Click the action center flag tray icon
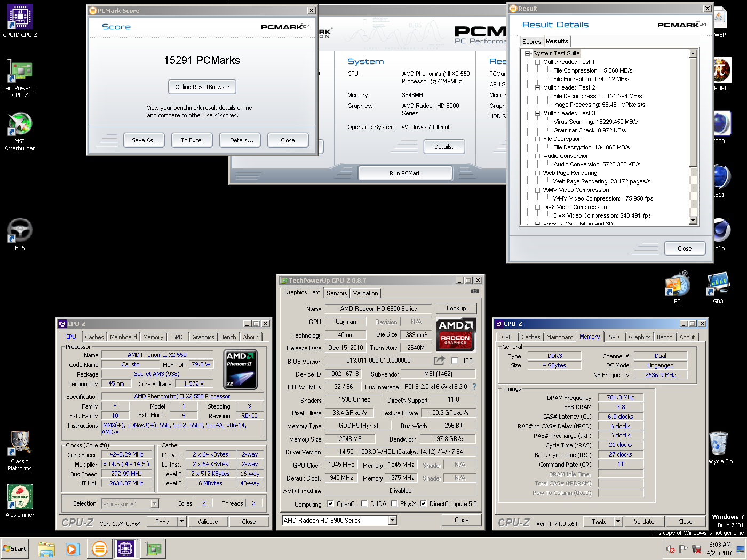 [684, 549]
